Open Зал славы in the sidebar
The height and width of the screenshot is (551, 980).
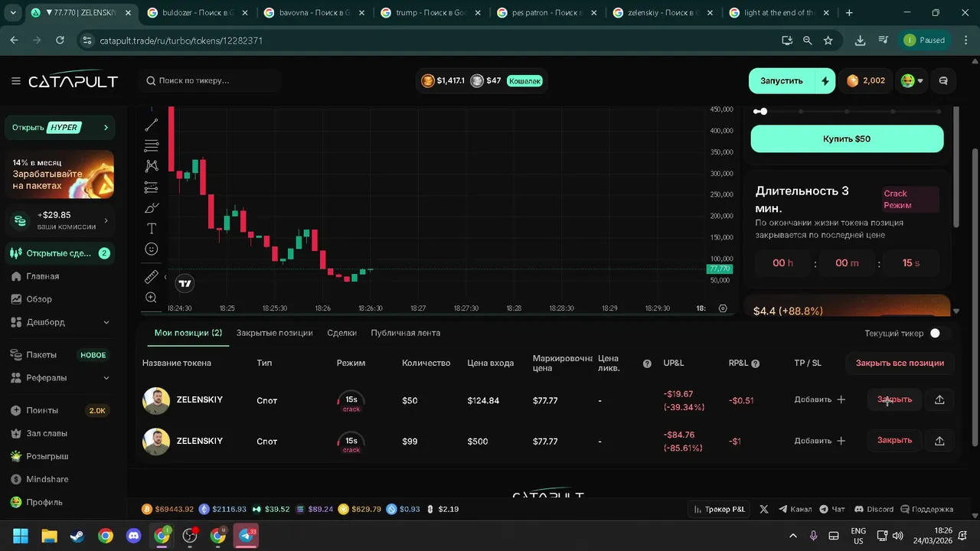(x=60, y=433)
